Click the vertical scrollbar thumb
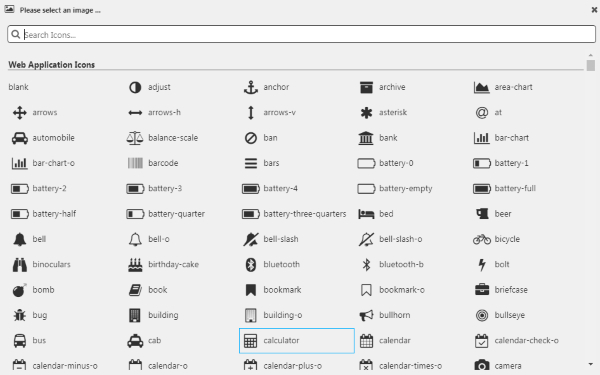 590,65
